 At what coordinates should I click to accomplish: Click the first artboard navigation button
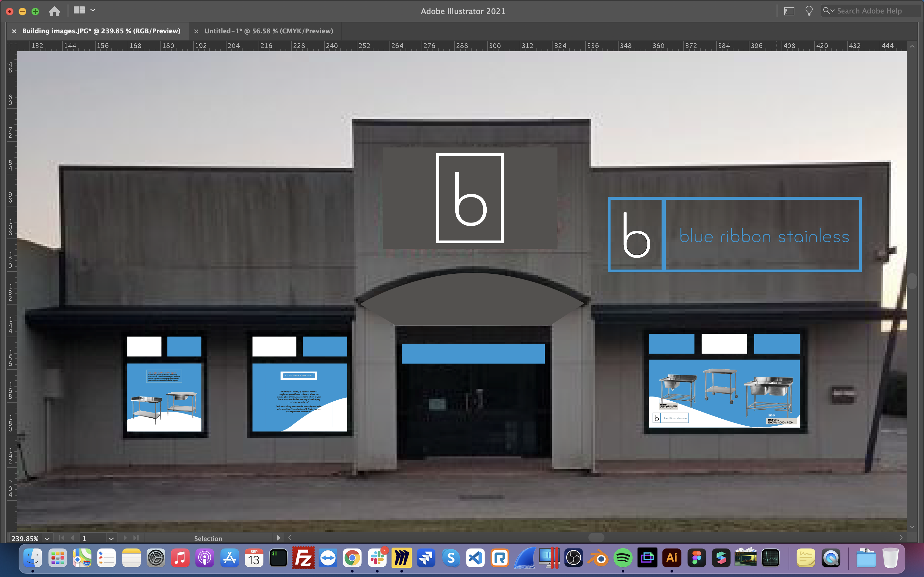pos(61,539)
